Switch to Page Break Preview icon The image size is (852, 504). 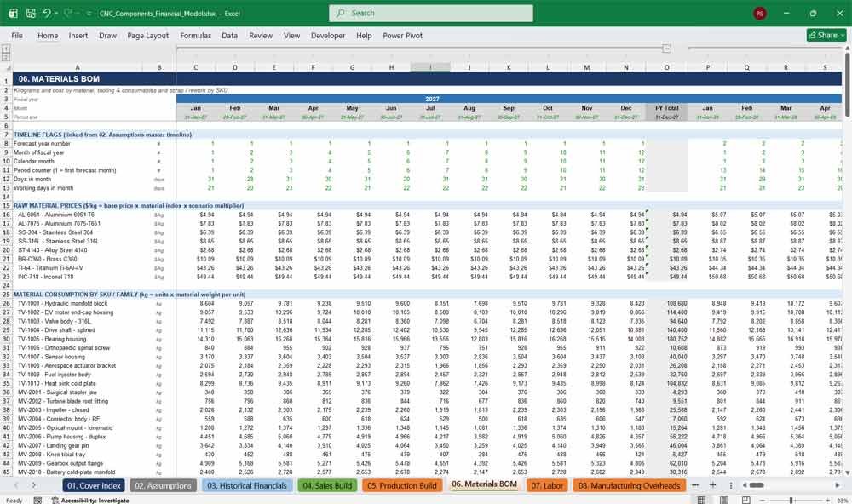[x=746, y=500]
